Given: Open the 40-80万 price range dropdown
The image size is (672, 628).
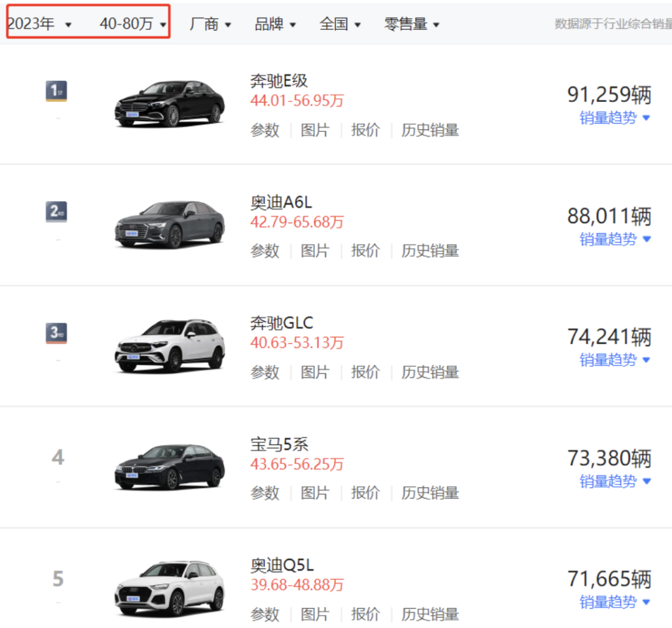Looking at the screenshot, I should pos(133,24).
